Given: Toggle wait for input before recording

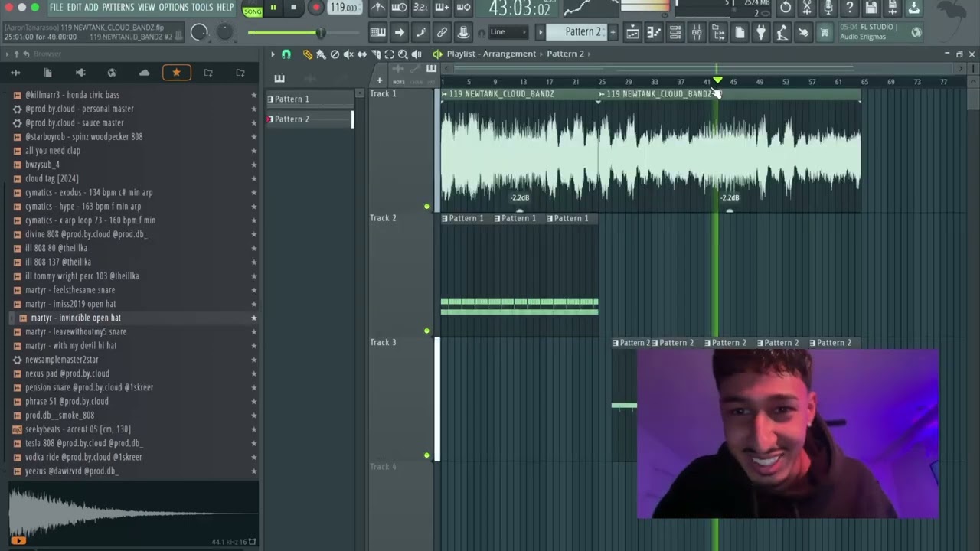Looking at the screenshot, I should (399, 8).
